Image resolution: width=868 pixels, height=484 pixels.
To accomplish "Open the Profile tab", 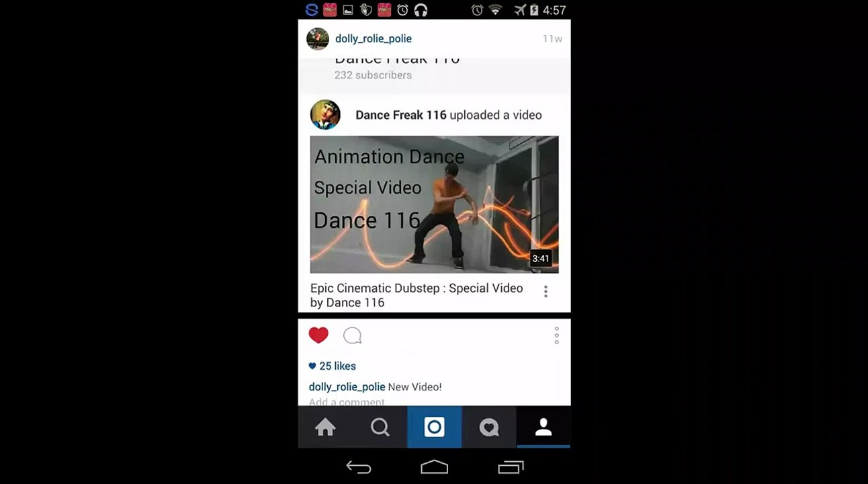I will (544, 427).
